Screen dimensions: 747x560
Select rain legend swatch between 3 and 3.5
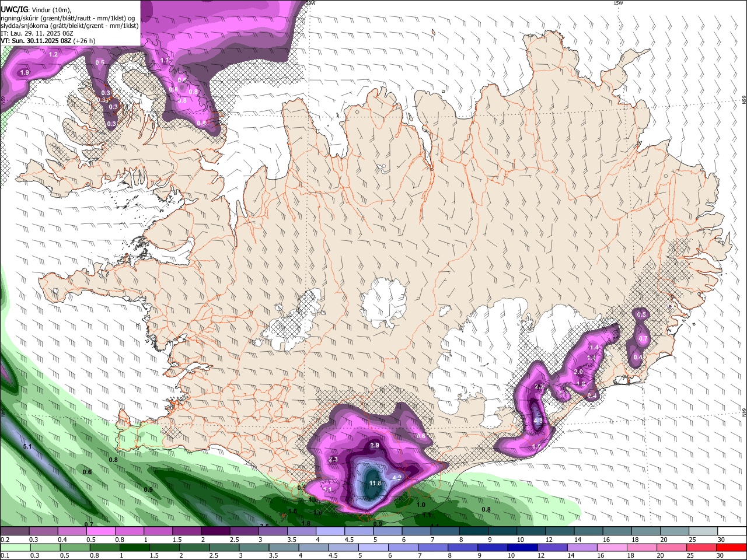tap(254, 547)
